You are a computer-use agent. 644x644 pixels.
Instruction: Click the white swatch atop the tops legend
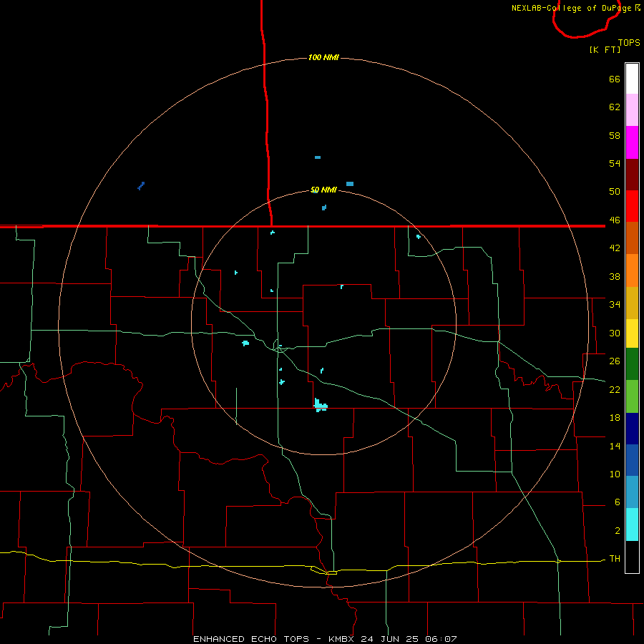point(632,79)
